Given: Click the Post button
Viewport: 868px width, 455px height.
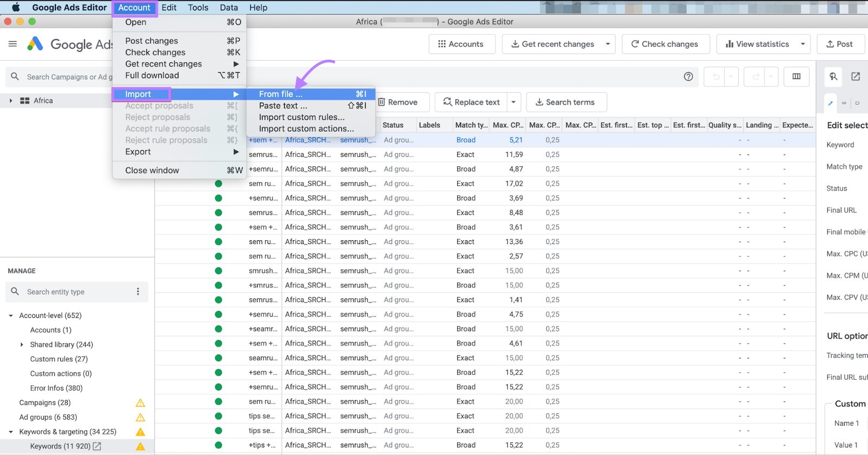Looking at the screenshot, I should tap(840, 44).
